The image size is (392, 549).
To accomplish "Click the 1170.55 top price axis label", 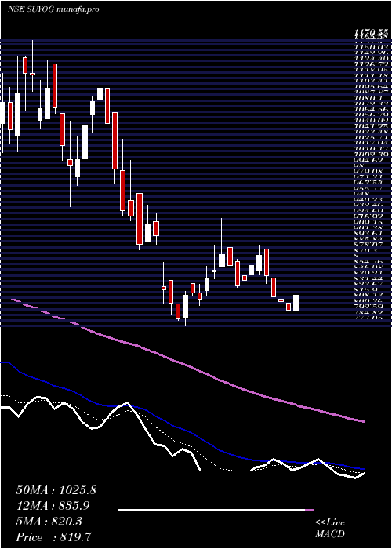I will [x=371, y=33].
